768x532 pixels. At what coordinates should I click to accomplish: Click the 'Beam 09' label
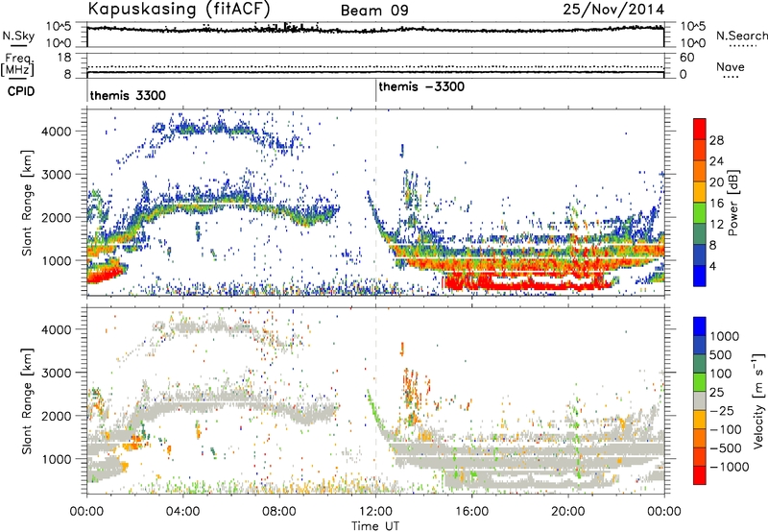374,11
